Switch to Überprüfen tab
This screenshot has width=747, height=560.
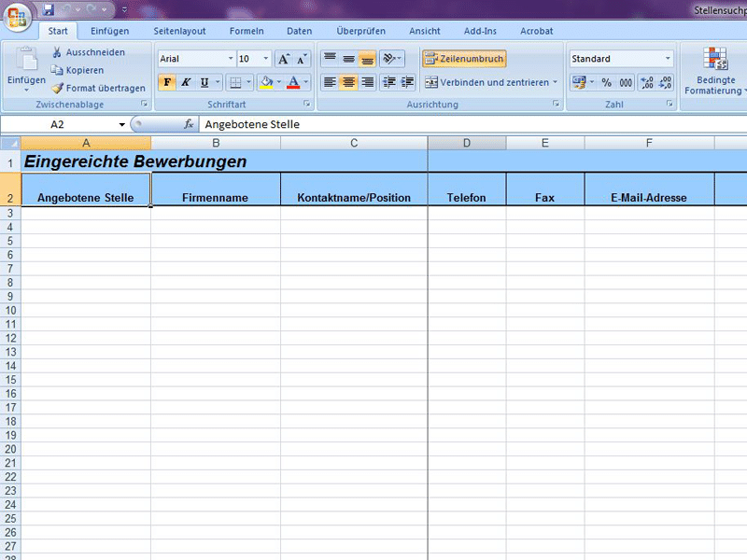tap(360, 31)
